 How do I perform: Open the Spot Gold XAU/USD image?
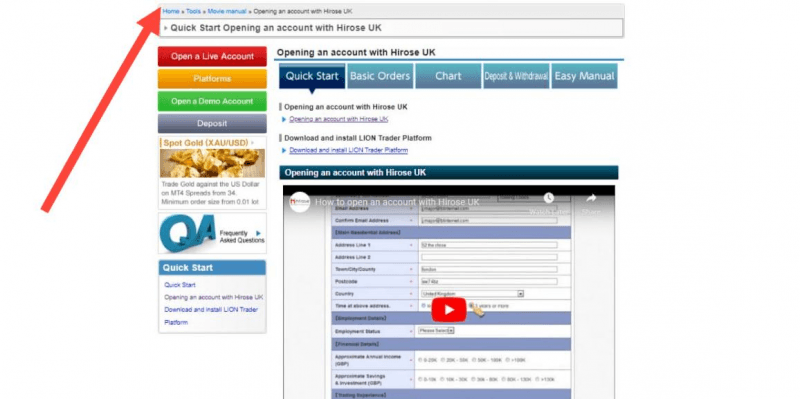click(212, 163)
